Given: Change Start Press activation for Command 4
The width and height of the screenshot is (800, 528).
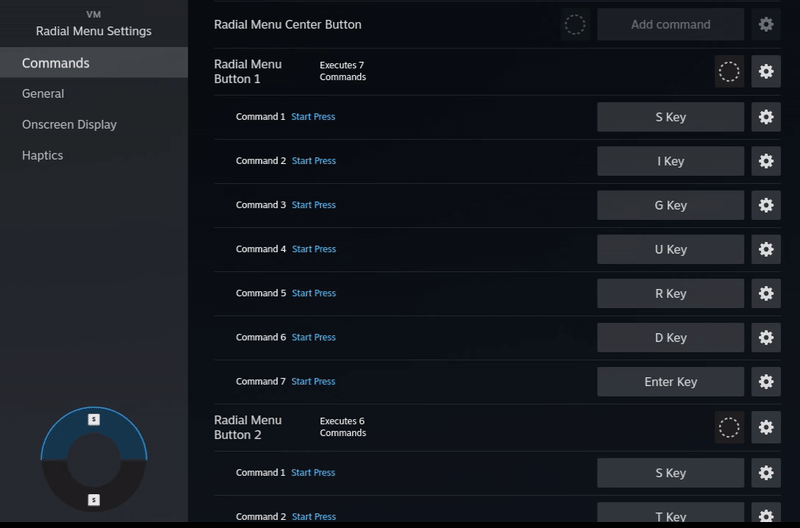Looking at the screenshot, I should 313,249.
